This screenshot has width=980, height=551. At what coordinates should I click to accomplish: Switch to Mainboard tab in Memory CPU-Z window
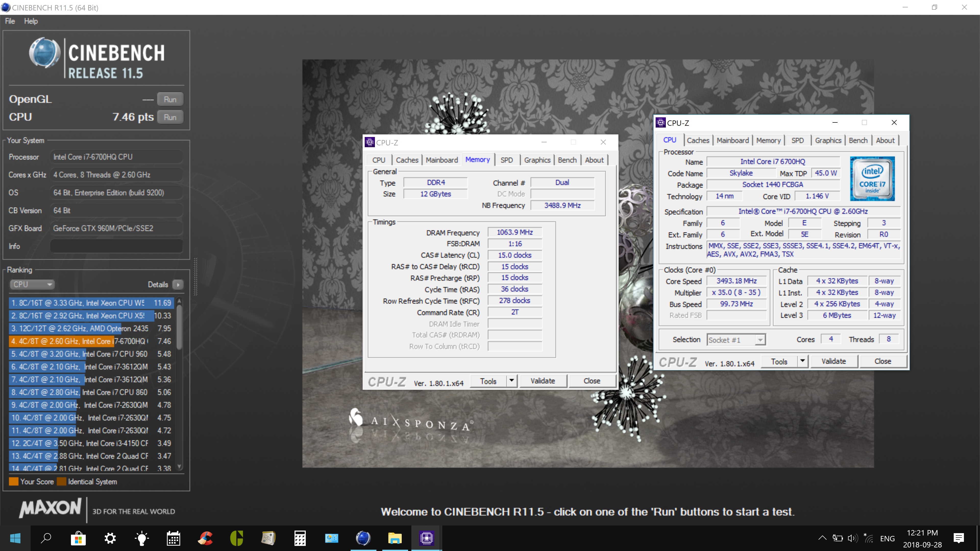pyautogui.click(x=442, y=160)
